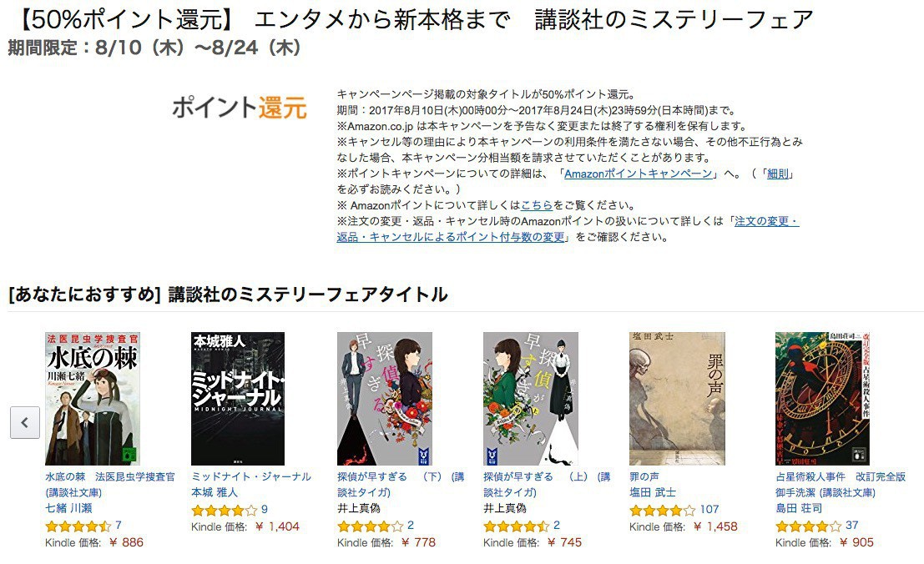This screenshot has width=924, height=564.
Task: View the 37 reviews count link
Action: point(852,525)
